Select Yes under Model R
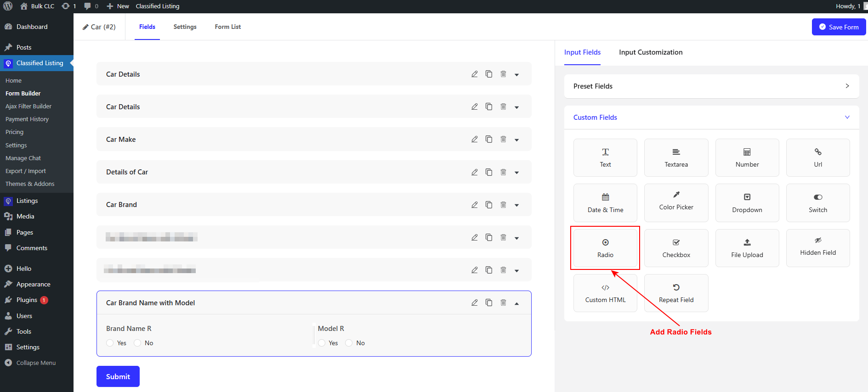Viewport: 868px width, 392px height. pyautogui.click(x=322, y=343)
